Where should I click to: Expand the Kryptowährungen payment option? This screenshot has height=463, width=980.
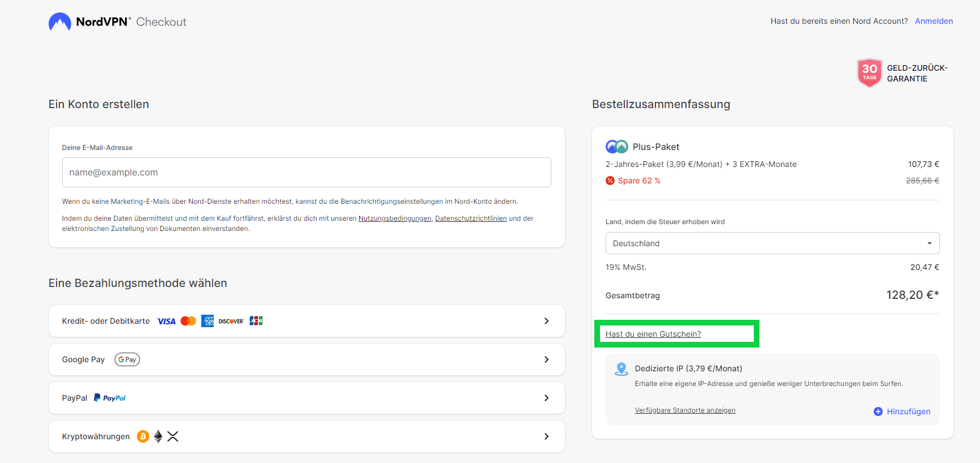click(x=306, y=436)
